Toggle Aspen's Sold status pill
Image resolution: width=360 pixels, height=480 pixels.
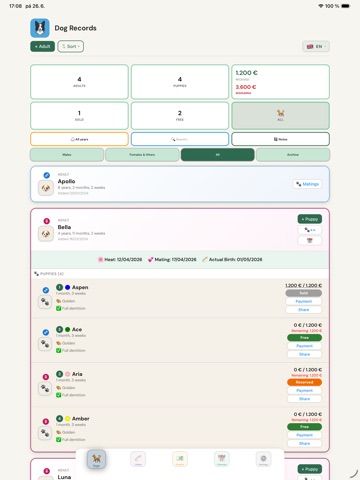point(304,293)
